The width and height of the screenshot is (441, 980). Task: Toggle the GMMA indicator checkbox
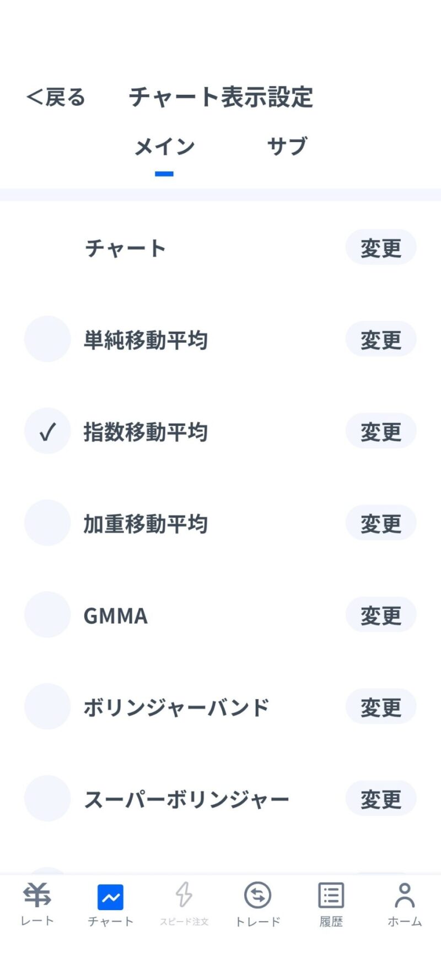47,615
